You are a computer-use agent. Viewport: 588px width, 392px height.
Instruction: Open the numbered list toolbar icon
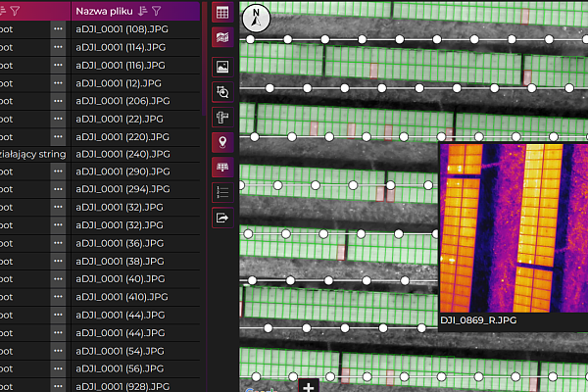pyautogui.click(x=222, y=192)
